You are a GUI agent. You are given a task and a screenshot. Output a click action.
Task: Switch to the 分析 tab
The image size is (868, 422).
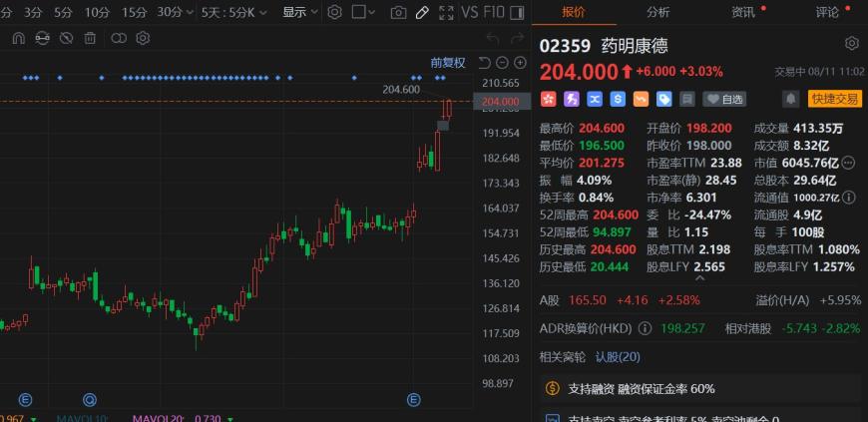point(658,12)
